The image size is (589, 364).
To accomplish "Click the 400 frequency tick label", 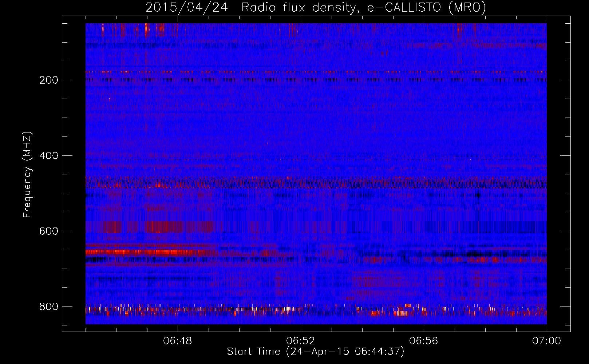I will coord(49,156).
